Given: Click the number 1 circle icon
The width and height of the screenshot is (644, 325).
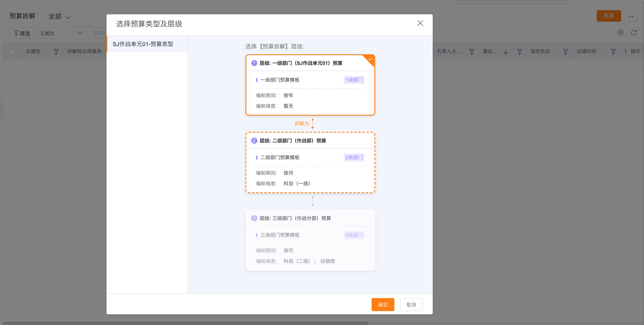Looking at the screenshot, I should point(254,63).
